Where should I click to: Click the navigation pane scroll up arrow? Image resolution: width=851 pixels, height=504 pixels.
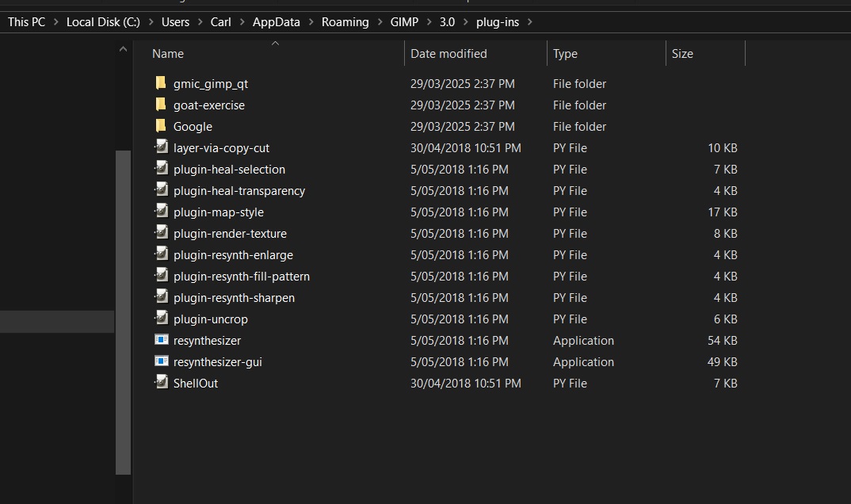(123, 49)
